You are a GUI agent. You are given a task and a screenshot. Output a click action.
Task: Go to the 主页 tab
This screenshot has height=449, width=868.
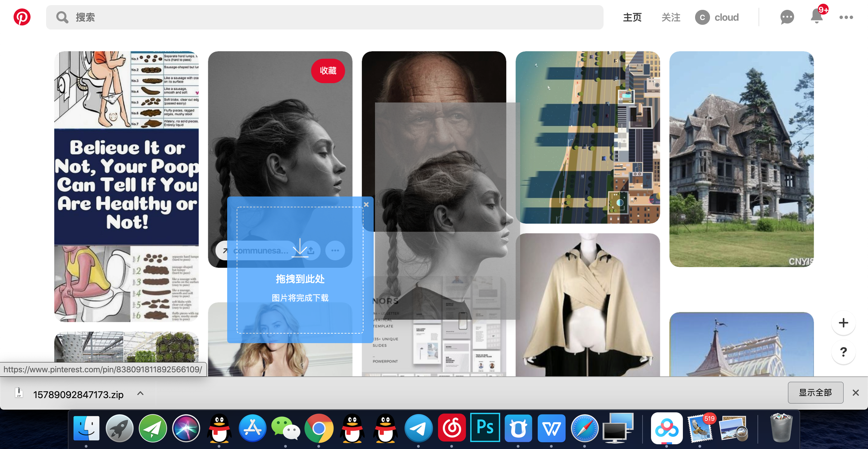click(x=632, y=17)
